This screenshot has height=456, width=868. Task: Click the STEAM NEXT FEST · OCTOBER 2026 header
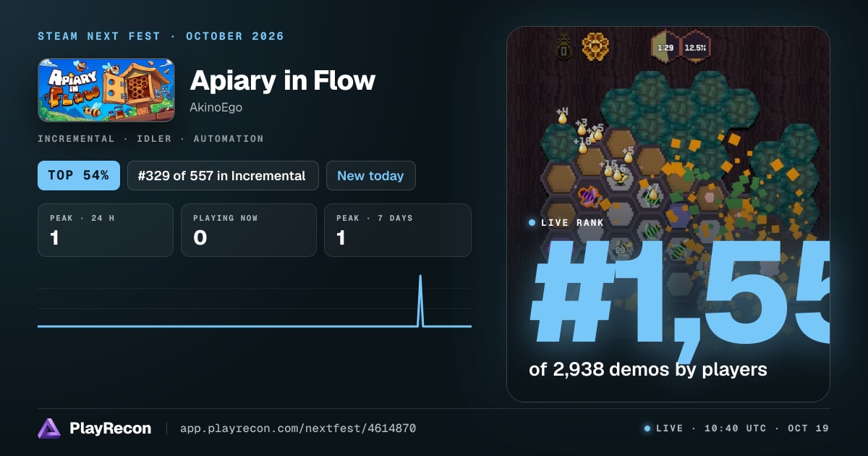(x=161, y=36)
